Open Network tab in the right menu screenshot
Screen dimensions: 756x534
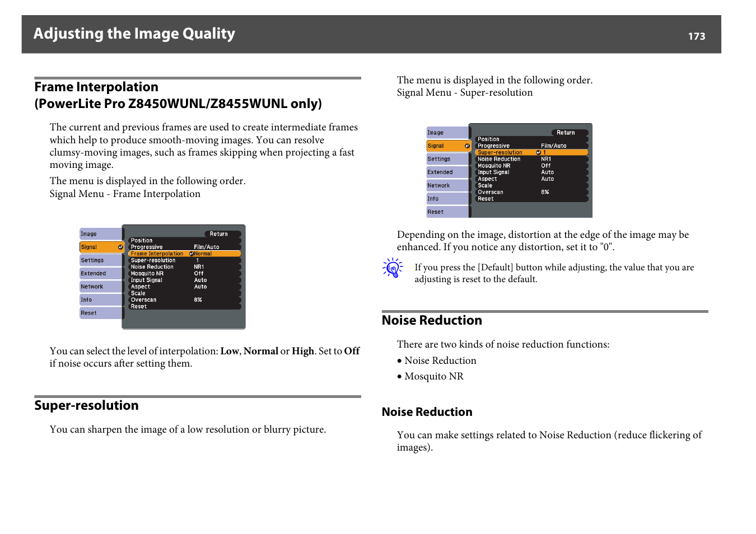pyautogui.click(x=447, y=185)
